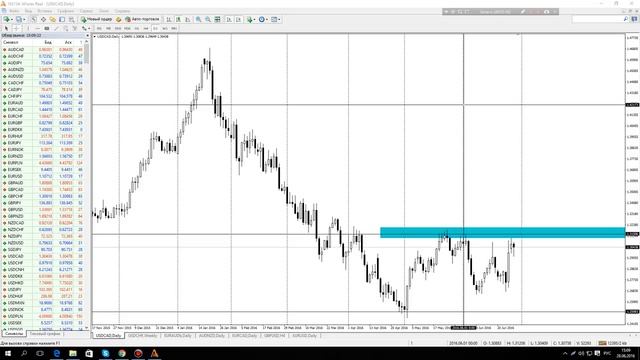The width and height of the screenshot is (640, 360).
Task: Open the Strategy Tester icon
Action: [71, 19]
